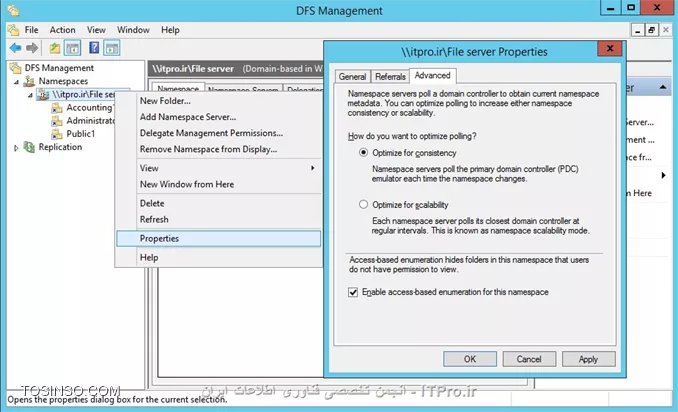Switch to the Referrals tab
This screenshot has height=412, width=678.
click(x=390, y=77)
